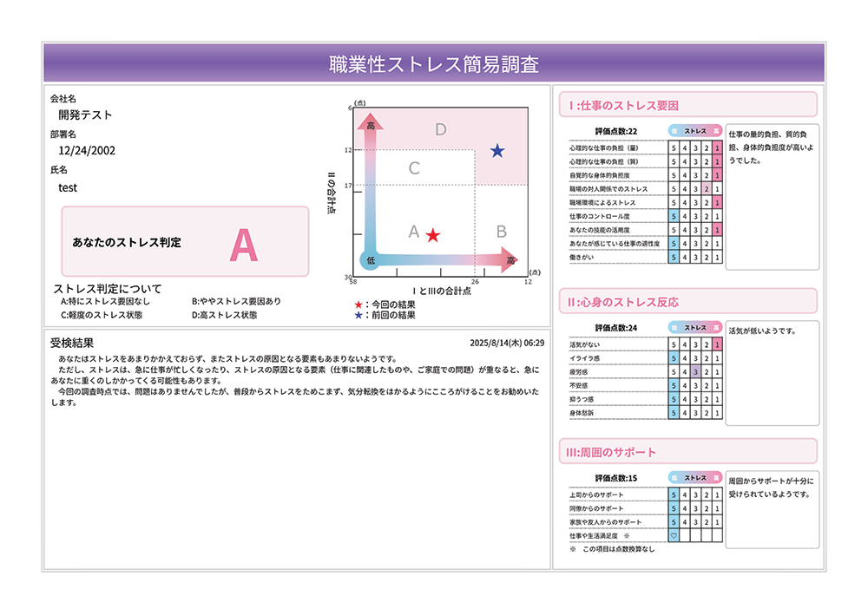The height and width of the screenshot is (609, 868).
Task: Click the upward 高 arrow head on chart
Action: click(370, 122)
